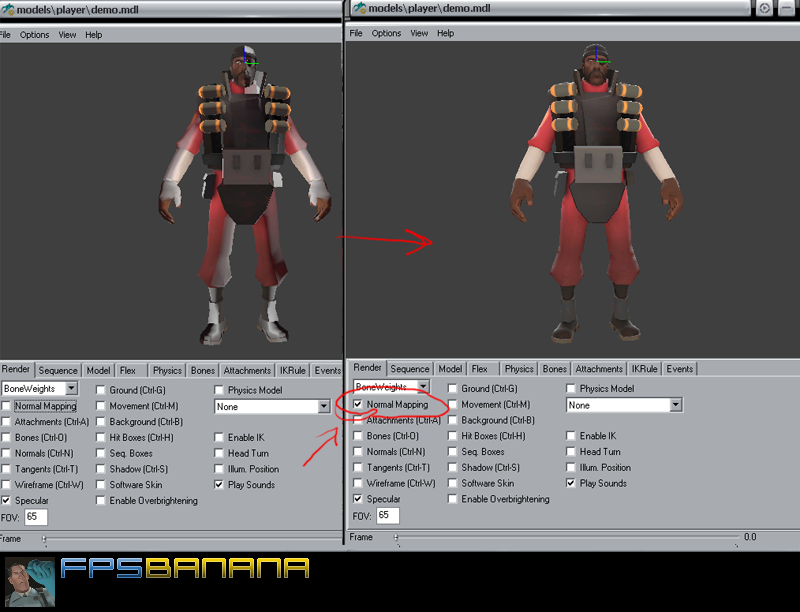This screenshot has width=800, height=612.
Task: Toggle Illum. Position in right window
Action: 570,467
